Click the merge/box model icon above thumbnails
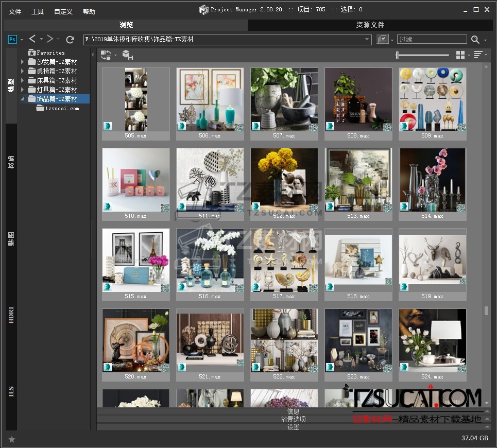Viewport: 497px width, 448px height. tap(127, 55)
